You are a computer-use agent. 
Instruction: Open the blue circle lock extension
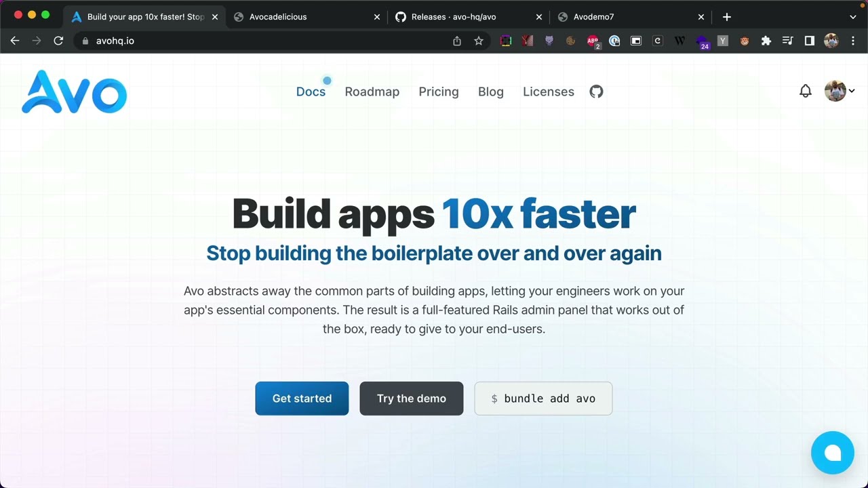coord(614,41)
